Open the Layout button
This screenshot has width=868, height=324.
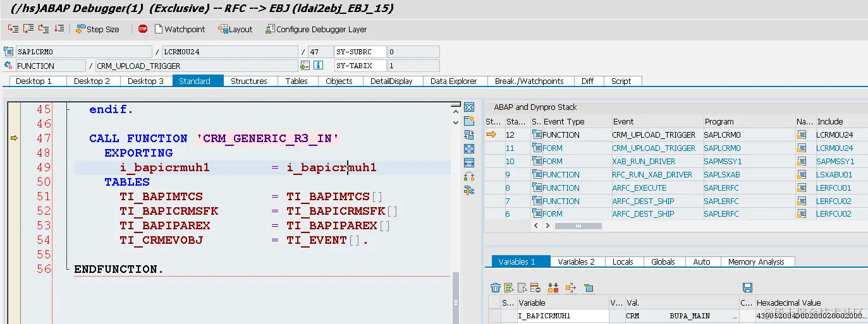[235, 29]
